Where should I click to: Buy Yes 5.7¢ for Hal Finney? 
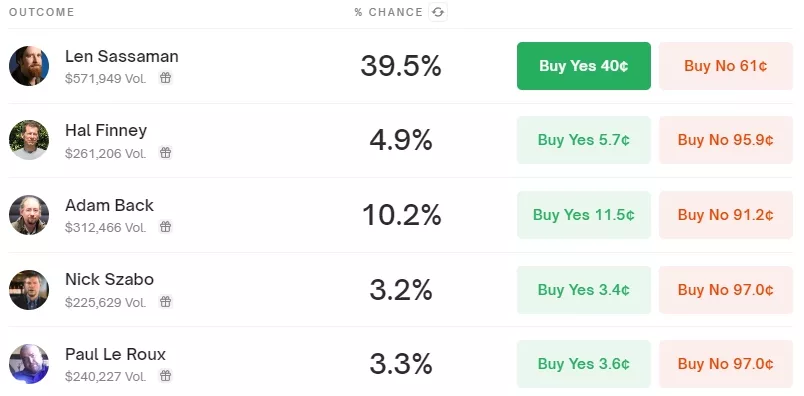pos(584,140)
